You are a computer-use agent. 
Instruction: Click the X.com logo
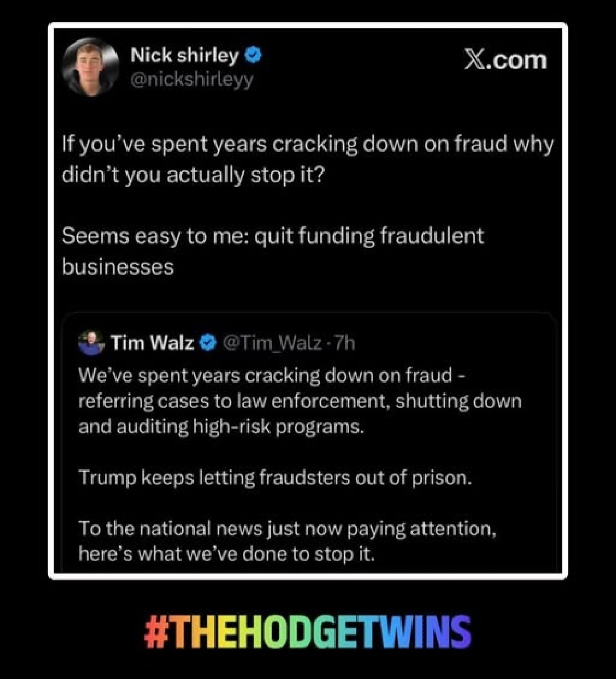click(505, 59)
